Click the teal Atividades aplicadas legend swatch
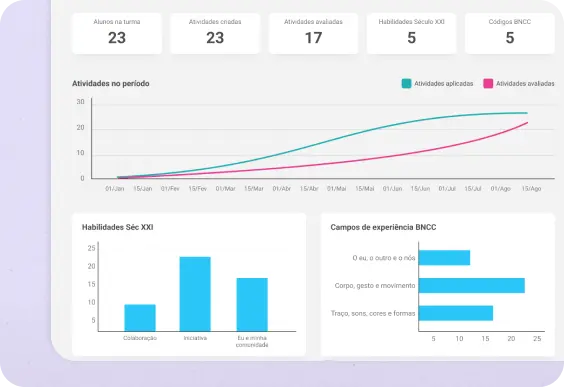Image resolution: width=564 pixels, height=387 pixels. coord(406,83)
